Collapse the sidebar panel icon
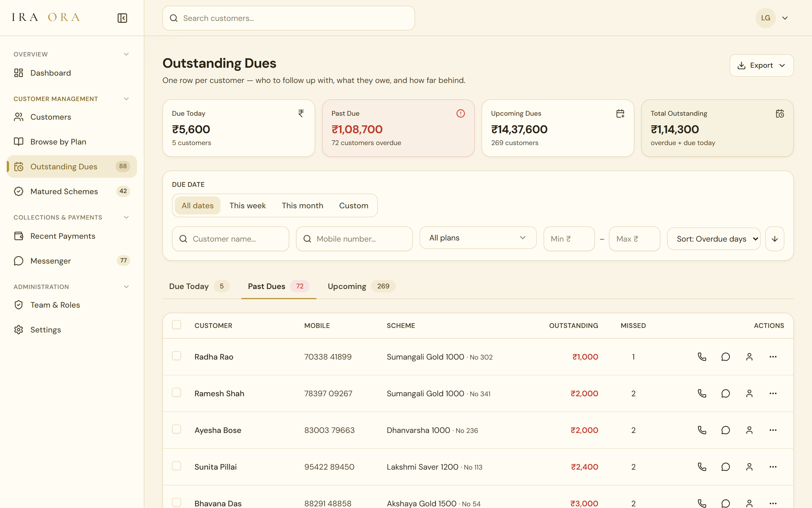The height and width of the screenshot is (508, 812). click(x=122, y=18)
